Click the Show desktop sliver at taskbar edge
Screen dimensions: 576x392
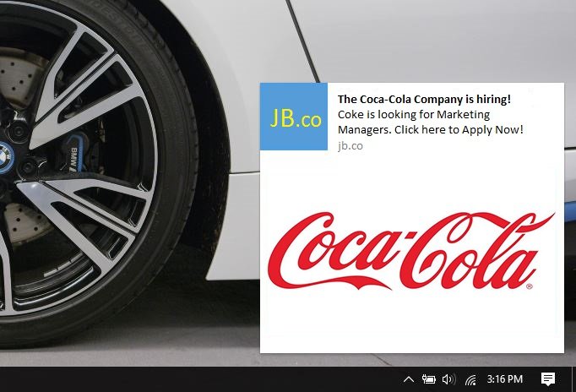(573, 379)
